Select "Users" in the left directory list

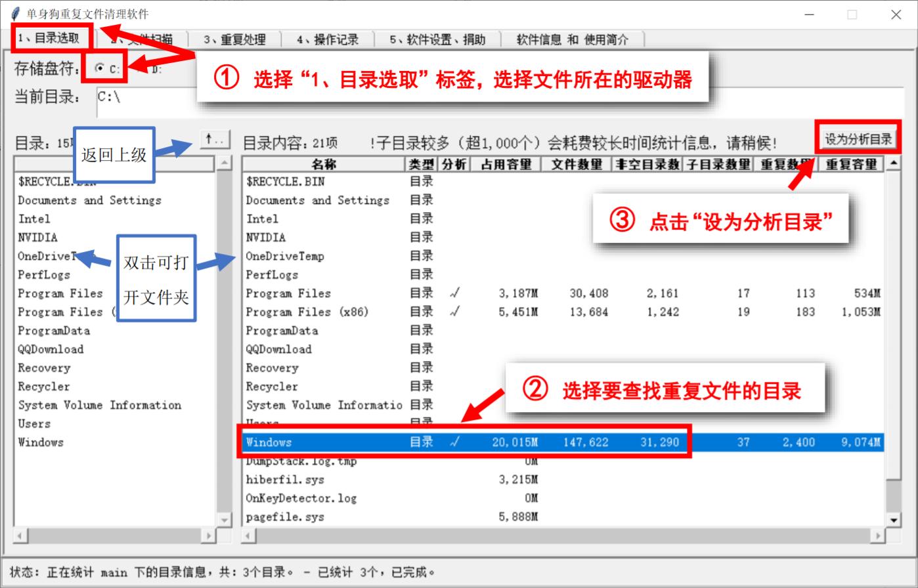(x=34, y=423)
